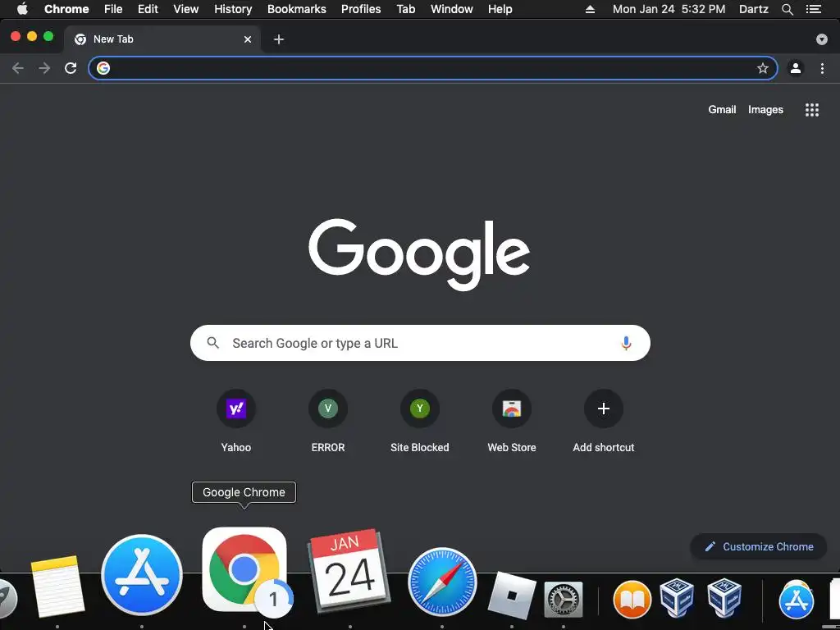This screenshot has height=630, width=840.
Task: Open the Gmail link
Action: (722, 109)
